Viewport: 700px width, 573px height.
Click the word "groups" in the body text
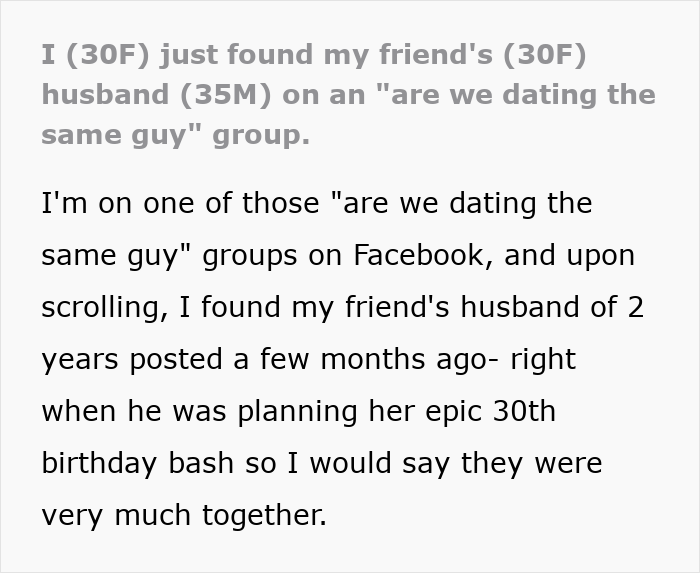245,255
